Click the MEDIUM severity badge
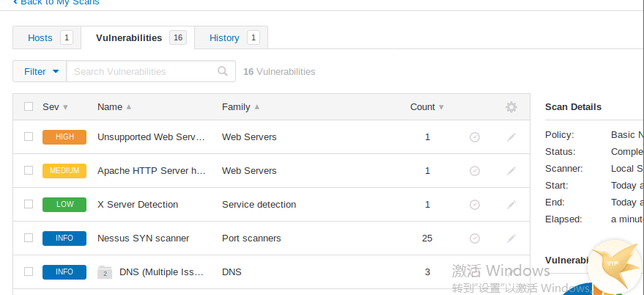644x295 pixels. point(64,171)
